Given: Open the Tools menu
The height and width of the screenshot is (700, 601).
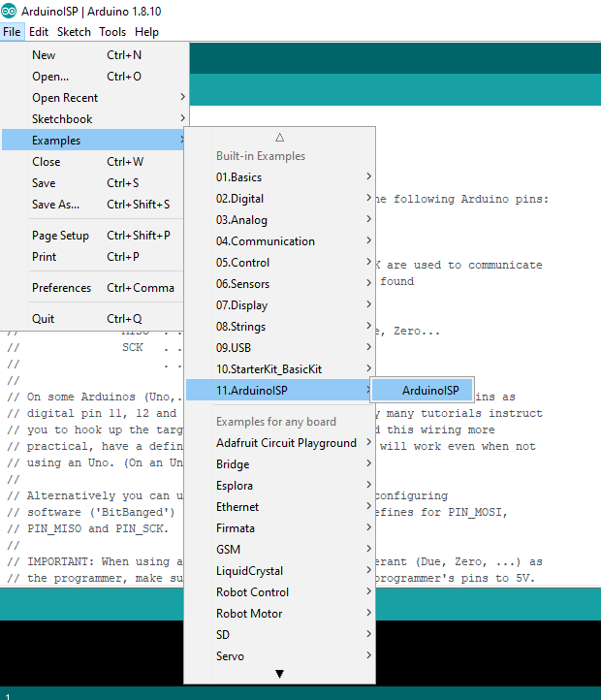Looking at the screenshot, I should click(112, 32).
